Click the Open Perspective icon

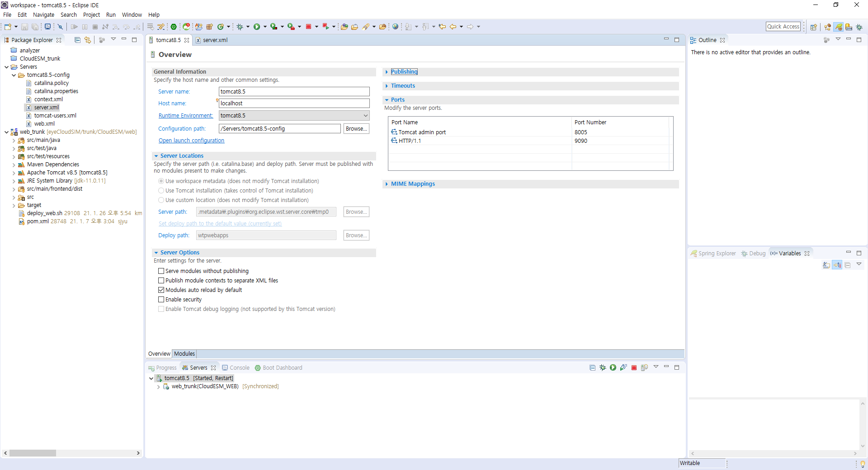coord(813,27)
